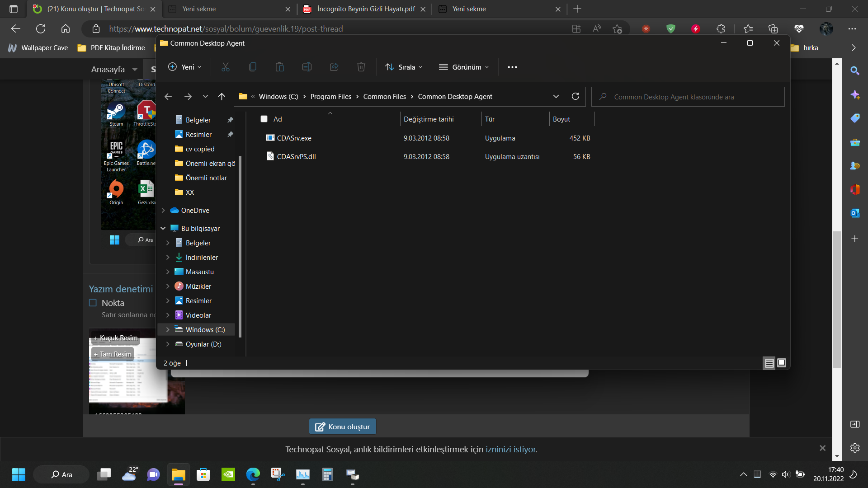
Task: Click the Cut scissors icon in Explorer toolbar
Action: (225, 67)
